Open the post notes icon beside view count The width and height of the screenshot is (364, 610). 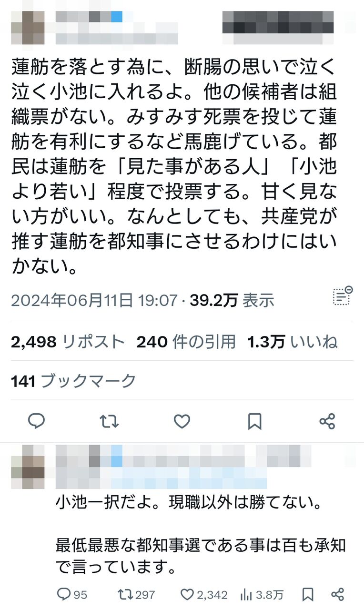tap(342, 295)
